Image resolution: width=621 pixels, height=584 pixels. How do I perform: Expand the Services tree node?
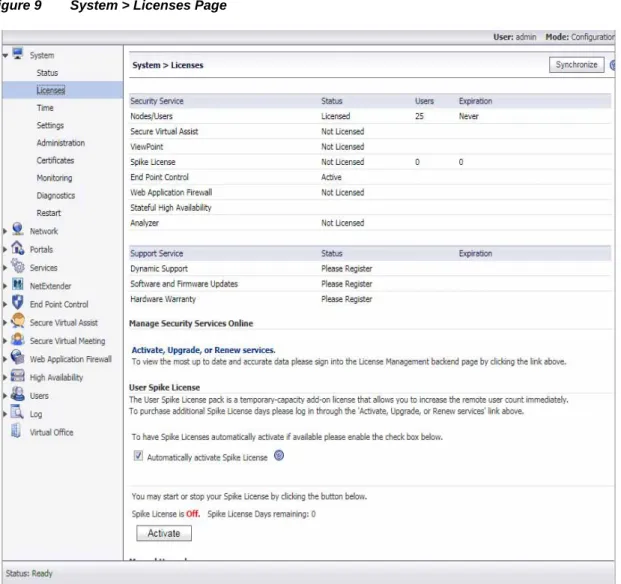(x=5, y=268)
